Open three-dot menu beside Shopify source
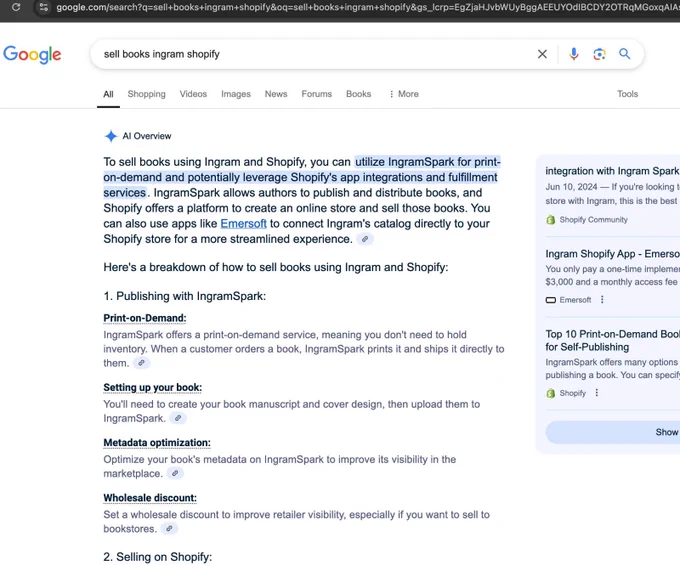Viewport: 680px width, 565px height. [597, 393]
